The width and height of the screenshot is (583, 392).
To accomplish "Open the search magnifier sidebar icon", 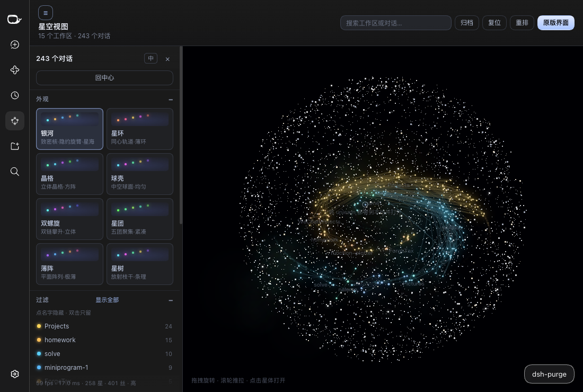I will tap(14, 171).
